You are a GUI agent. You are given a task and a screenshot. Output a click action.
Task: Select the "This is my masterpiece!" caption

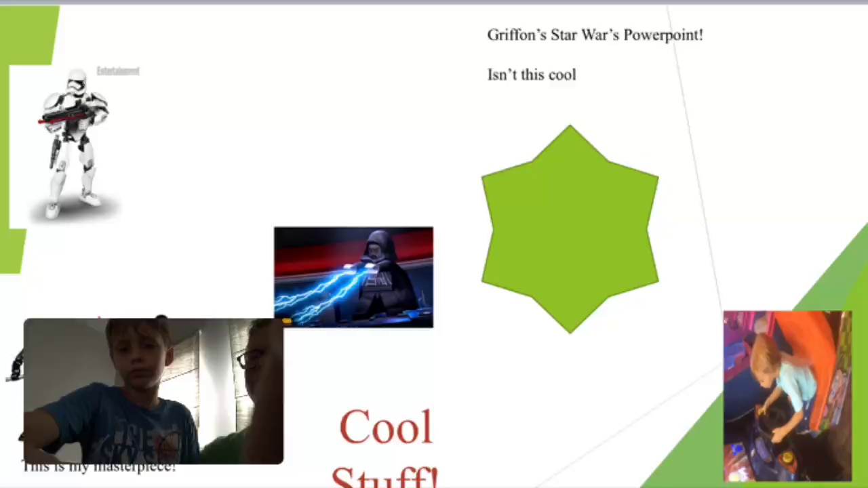point(99,468)
